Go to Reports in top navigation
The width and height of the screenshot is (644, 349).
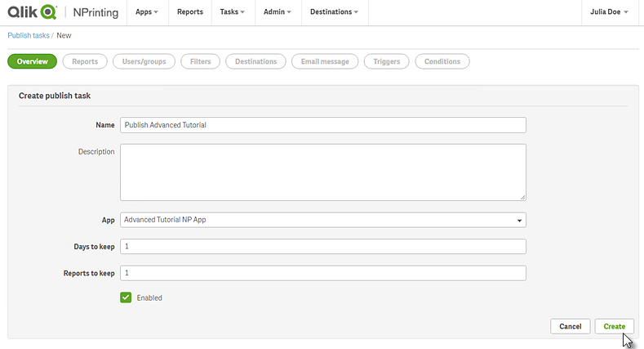[189, 12]
